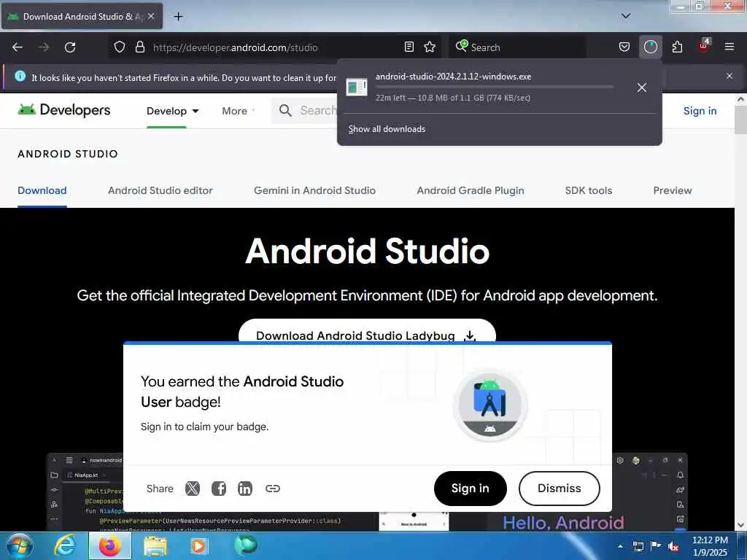Share badge on LinkedIn

point(245,489)
